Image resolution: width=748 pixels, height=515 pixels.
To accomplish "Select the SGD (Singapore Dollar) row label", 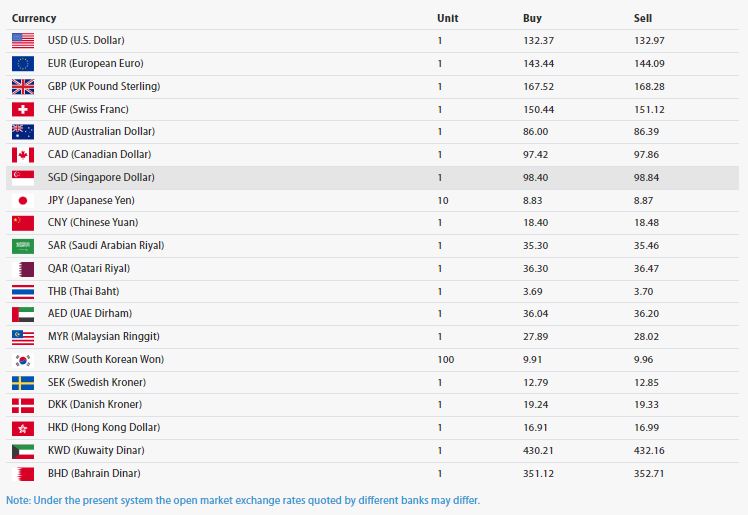I will pyautogui.click(x=101, y=177).
